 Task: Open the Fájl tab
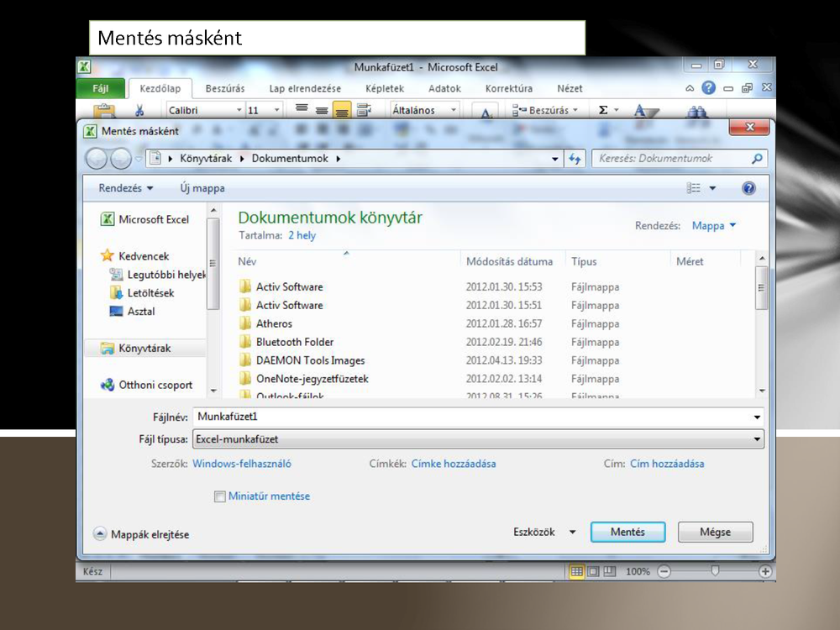(x=100, y=88)
